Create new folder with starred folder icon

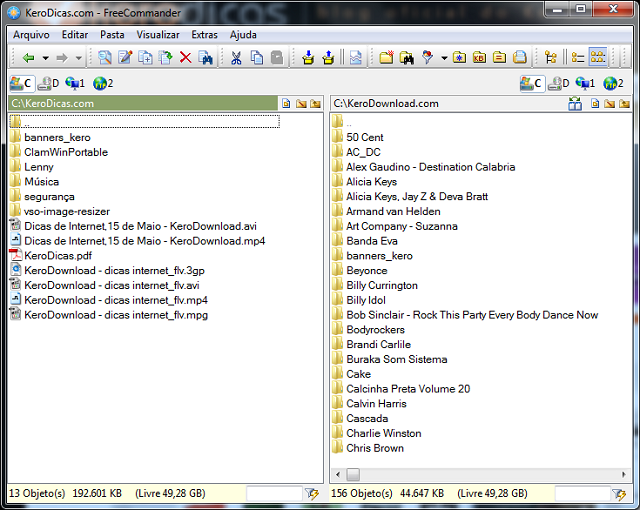386,58
